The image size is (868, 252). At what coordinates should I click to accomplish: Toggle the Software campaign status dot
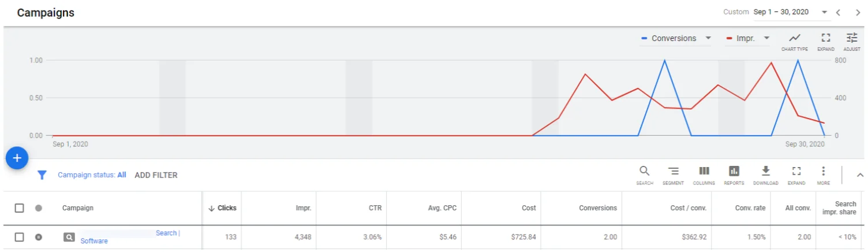39,237
